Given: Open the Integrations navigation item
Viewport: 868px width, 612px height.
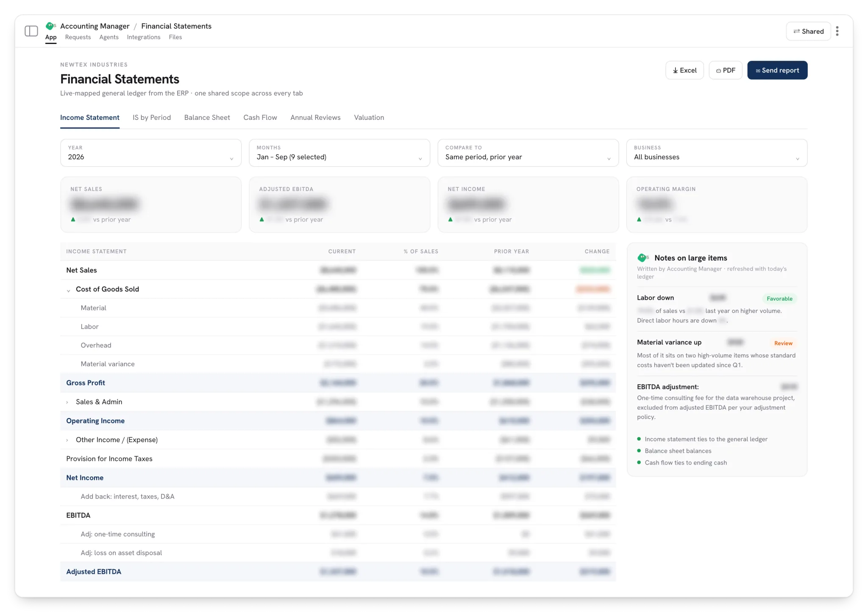Looking at the screenshot, I should click(x=144, y=37).
